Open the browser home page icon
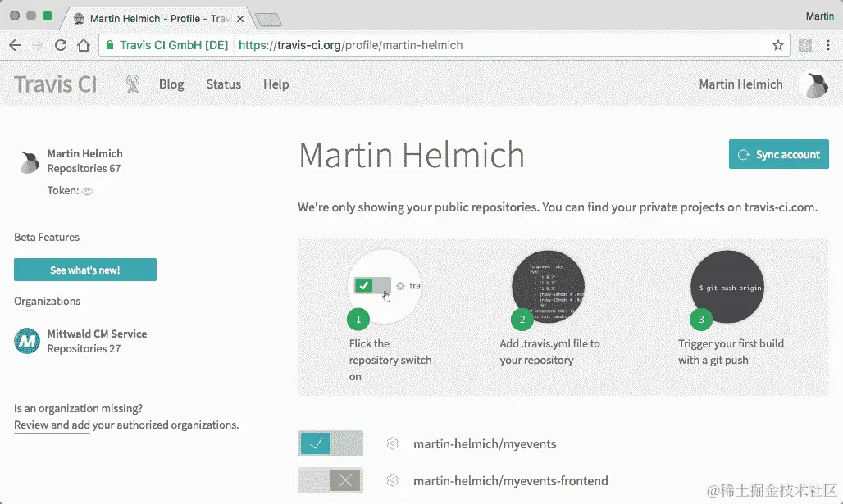This screenshot has width=843, height=504. coord(84,45)
